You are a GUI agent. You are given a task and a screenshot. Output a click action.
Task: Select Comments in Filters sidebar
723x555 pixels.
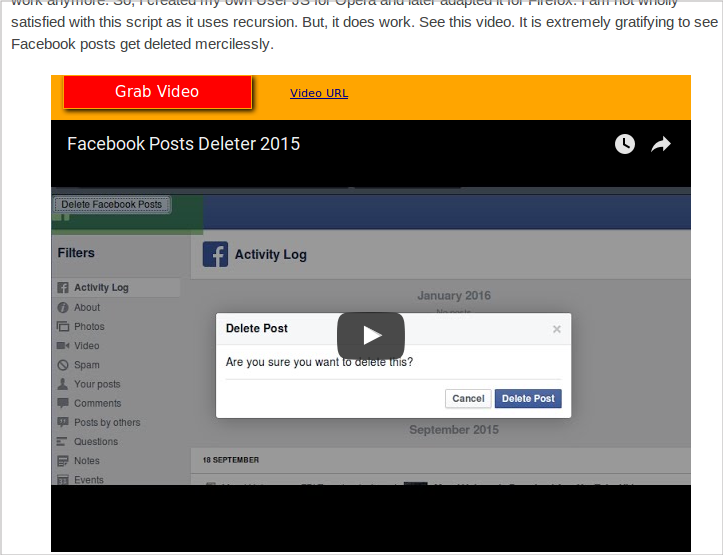tap(98, 403)
